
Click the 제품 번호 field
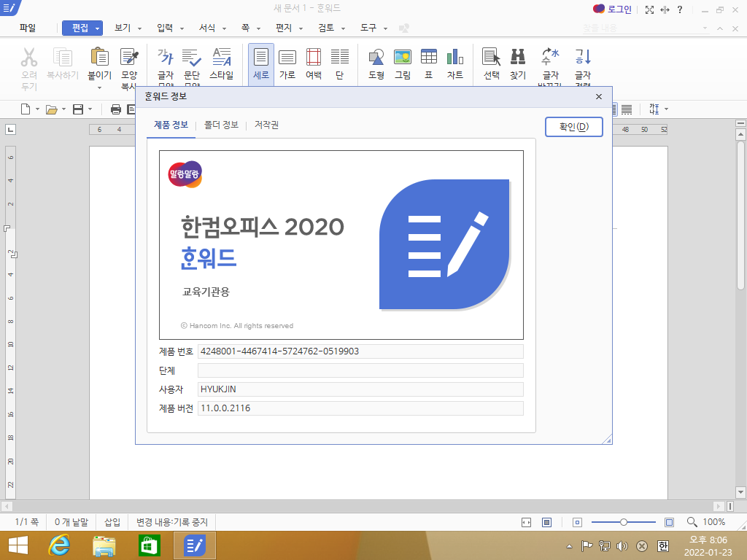click(360, 351)
